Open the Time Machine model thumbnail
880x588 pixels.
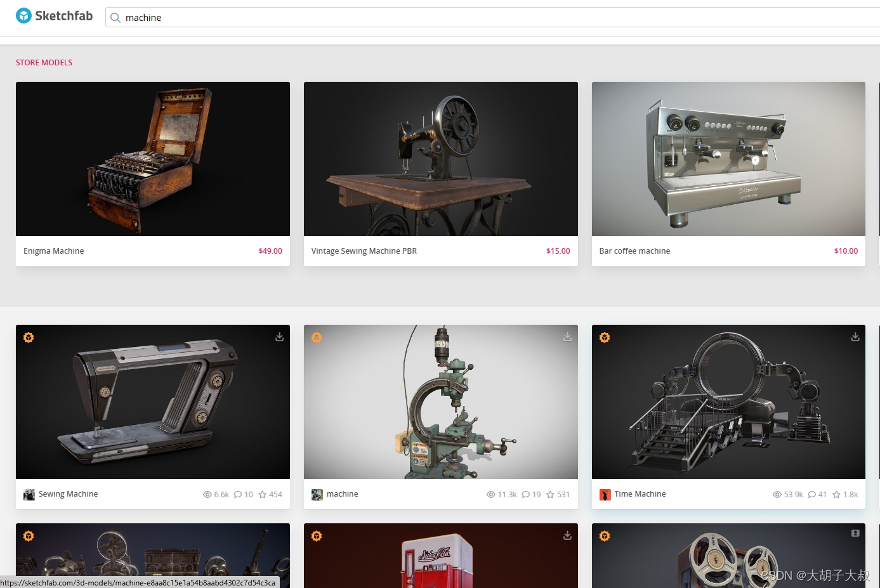pos(728,402)
